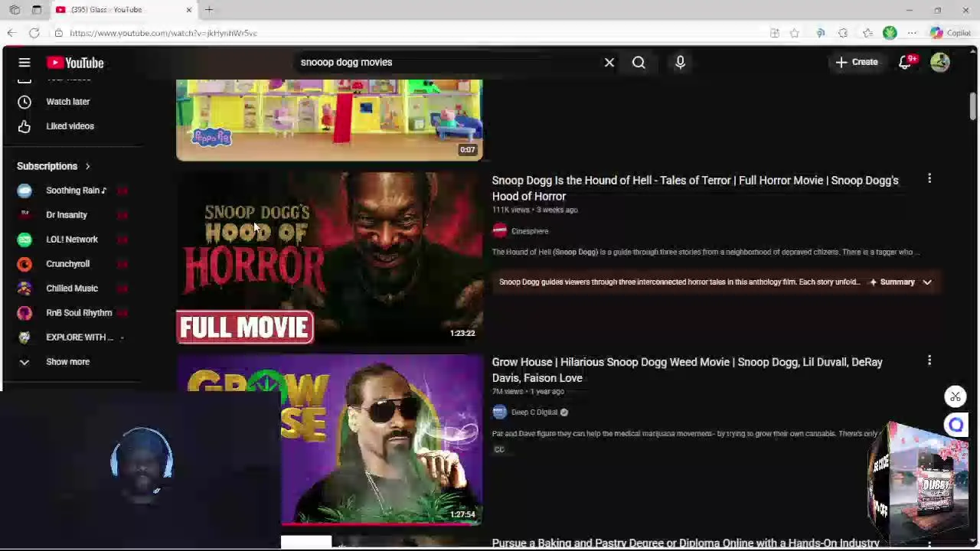
Task: Click the Create button
Action: (x=856, y=63)
